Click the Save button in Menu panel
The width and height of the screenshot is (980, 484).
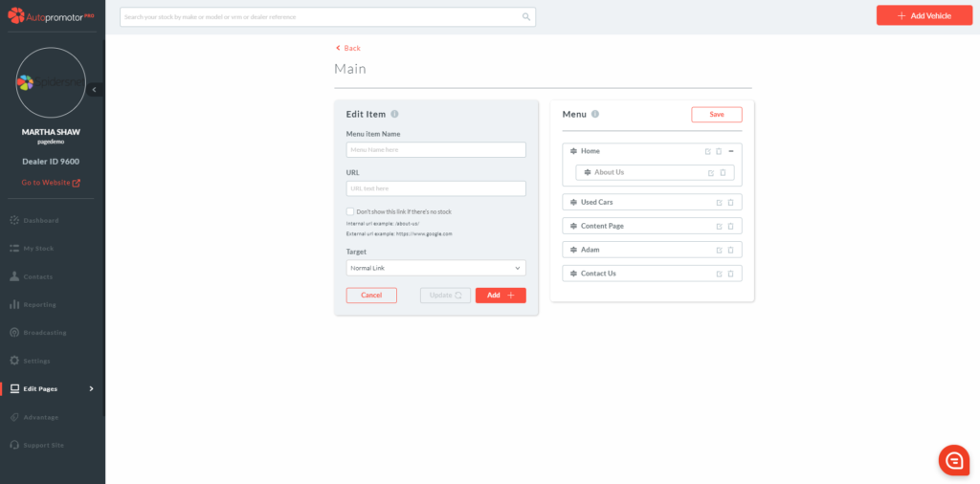(716, 115)
